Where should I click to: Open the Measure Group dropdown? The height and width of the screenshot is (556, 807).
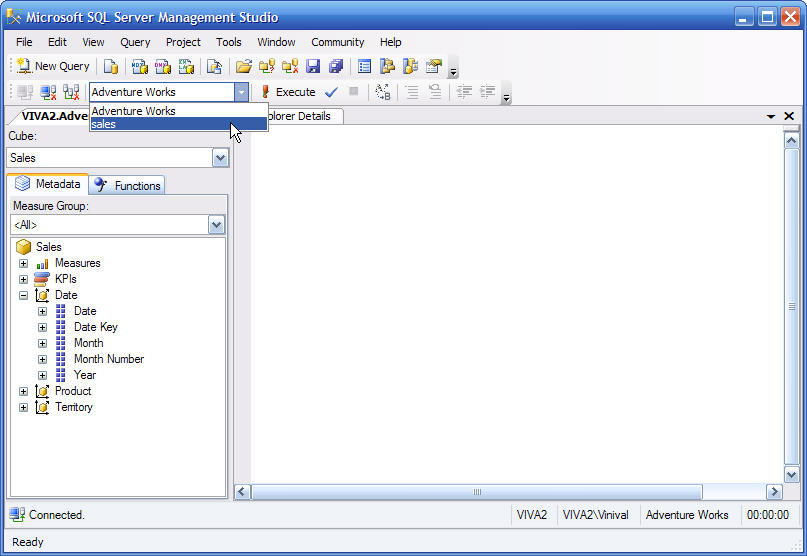pyautogui.click(x=216, y=225)
